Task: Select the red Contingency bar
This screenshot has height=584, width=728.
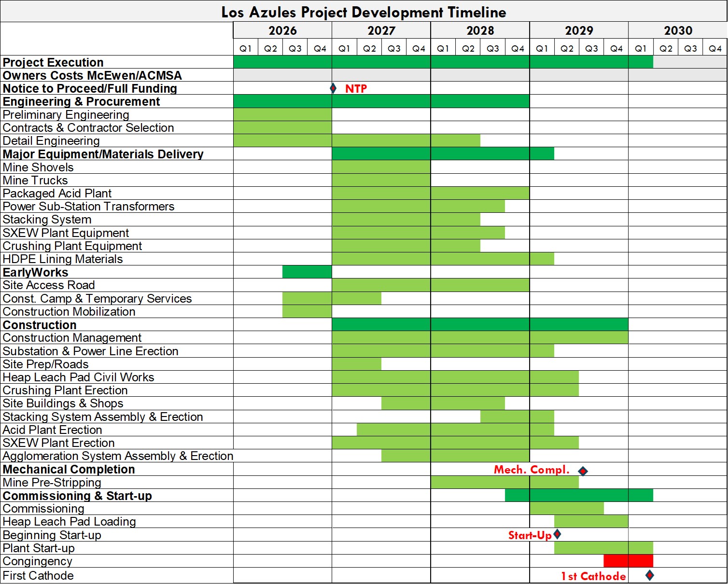Action: pyautogui.click(x=628, y=561)
